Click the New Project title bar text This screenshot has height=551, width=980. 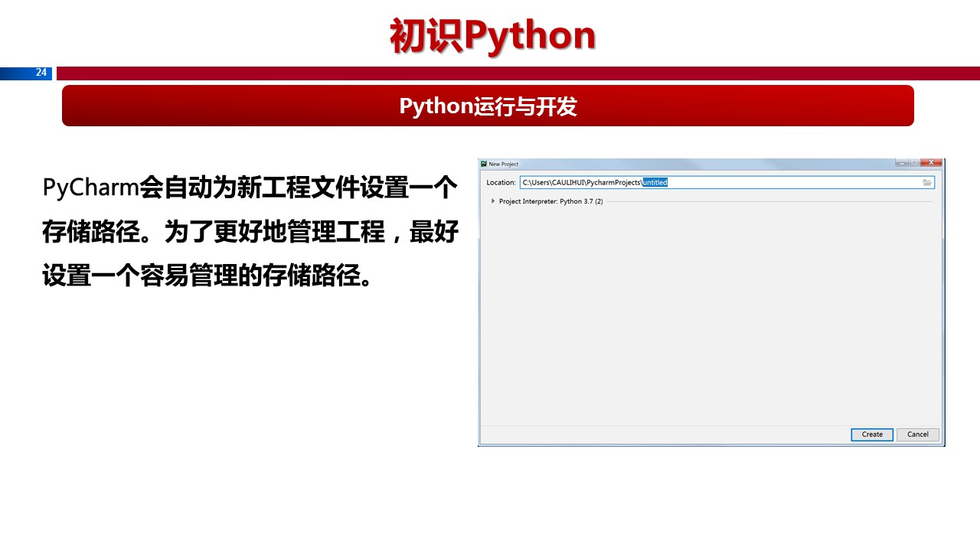pos(504,164)
